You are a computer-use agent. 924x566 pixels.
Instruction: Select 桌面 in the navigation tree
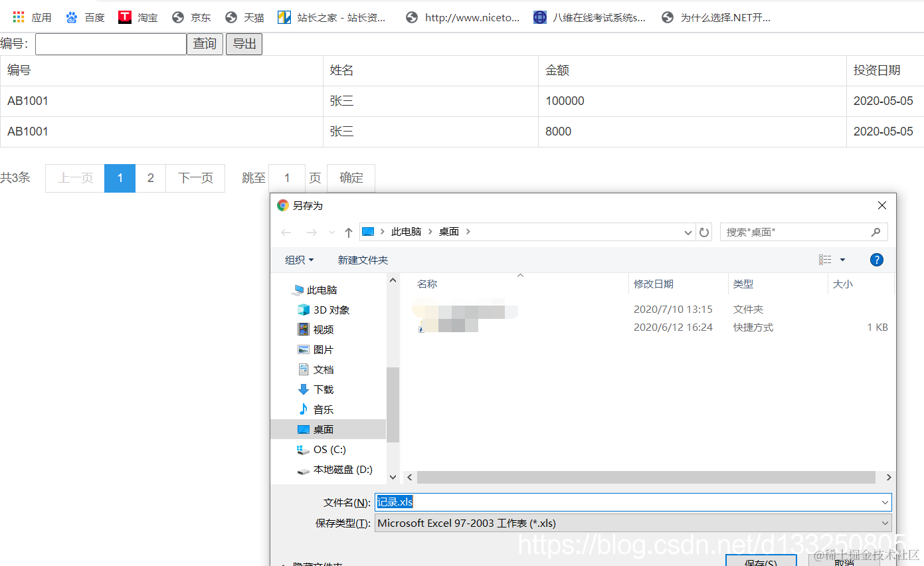click(328, 429)
